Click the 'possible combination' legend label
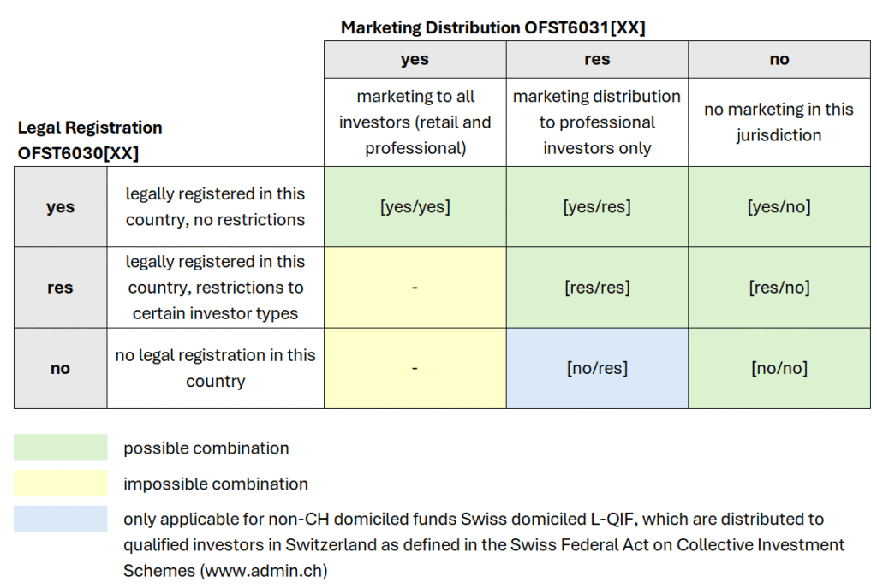 coord(206,448)
